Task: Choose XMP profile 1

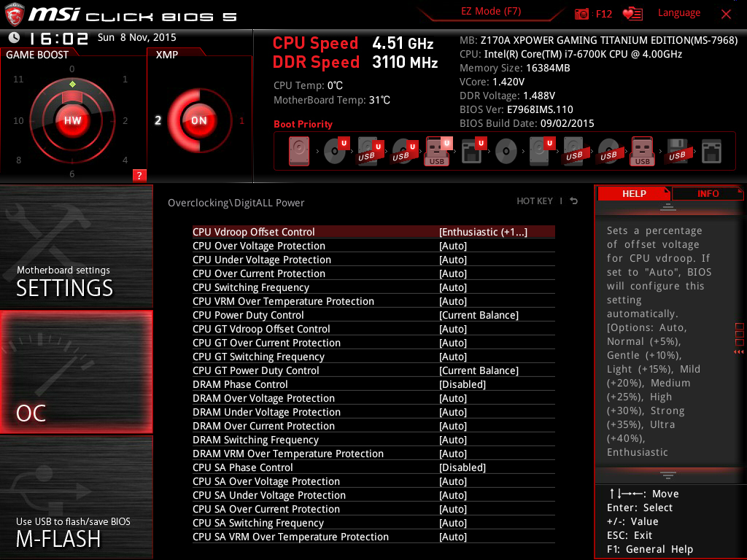Action: tap(241, 120)
